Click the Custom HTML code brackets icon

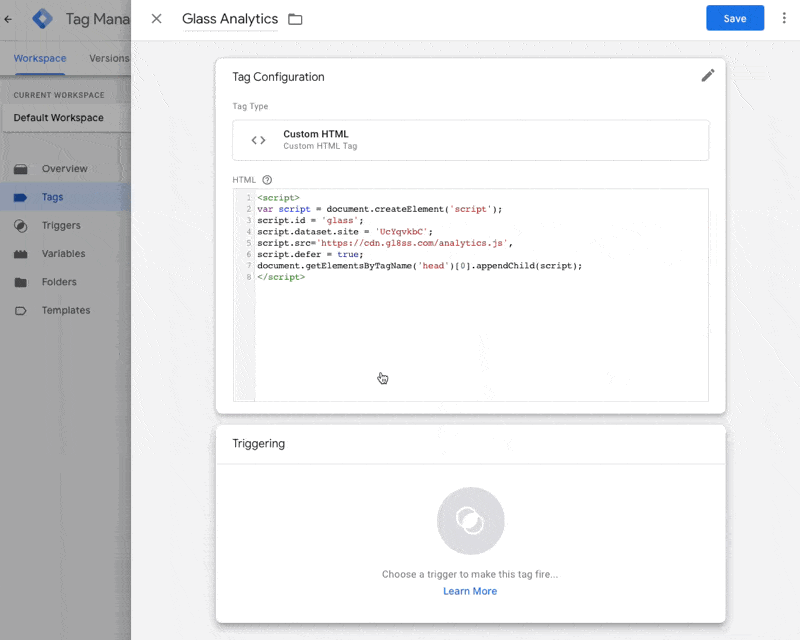258,140
